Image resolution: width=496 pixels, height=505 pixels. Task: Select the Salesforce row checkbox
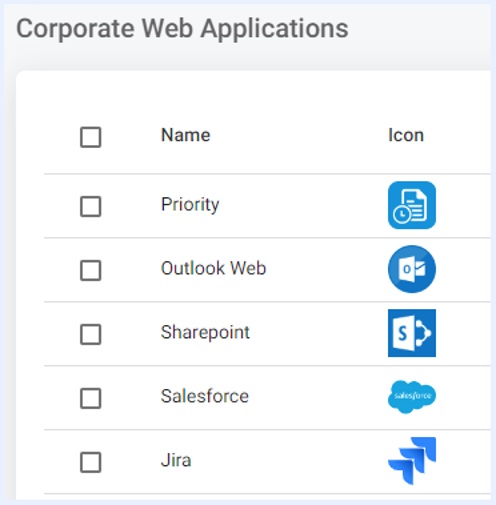[x=91, y=398]
